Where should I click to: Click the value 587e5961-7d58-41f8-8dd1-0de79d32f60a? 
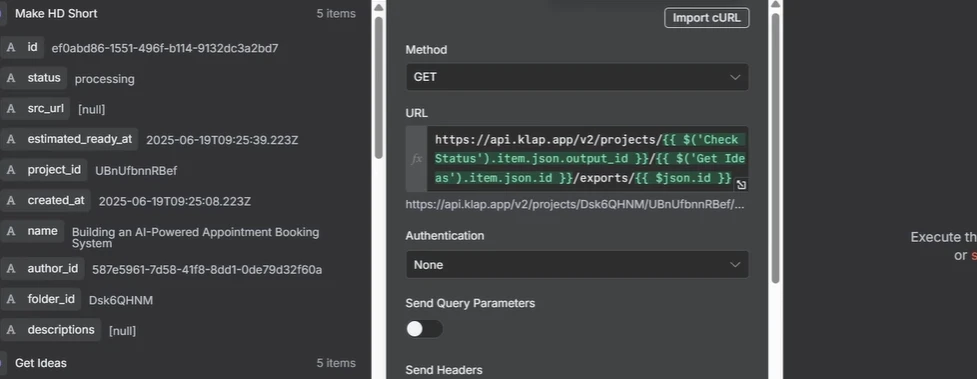[x=207, y=270]
